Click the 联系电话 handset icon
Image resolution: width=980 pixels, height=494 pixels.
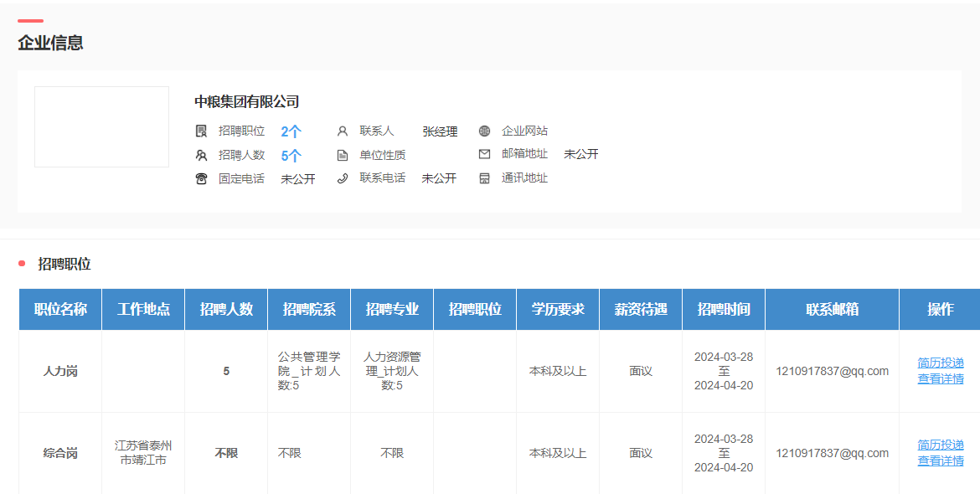pyautogui.click(x=342, y=178)
